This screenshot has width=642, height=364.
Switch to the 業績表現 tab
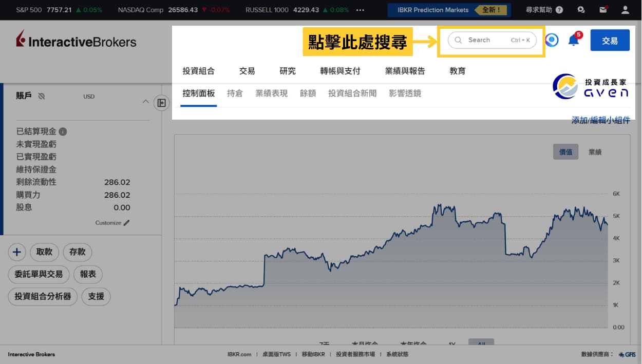click(x=272, y=93)
